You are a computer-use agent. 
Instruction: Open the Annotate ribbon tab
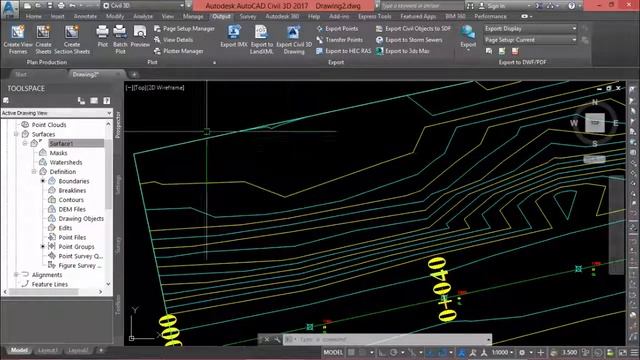[x=85, y=16]
